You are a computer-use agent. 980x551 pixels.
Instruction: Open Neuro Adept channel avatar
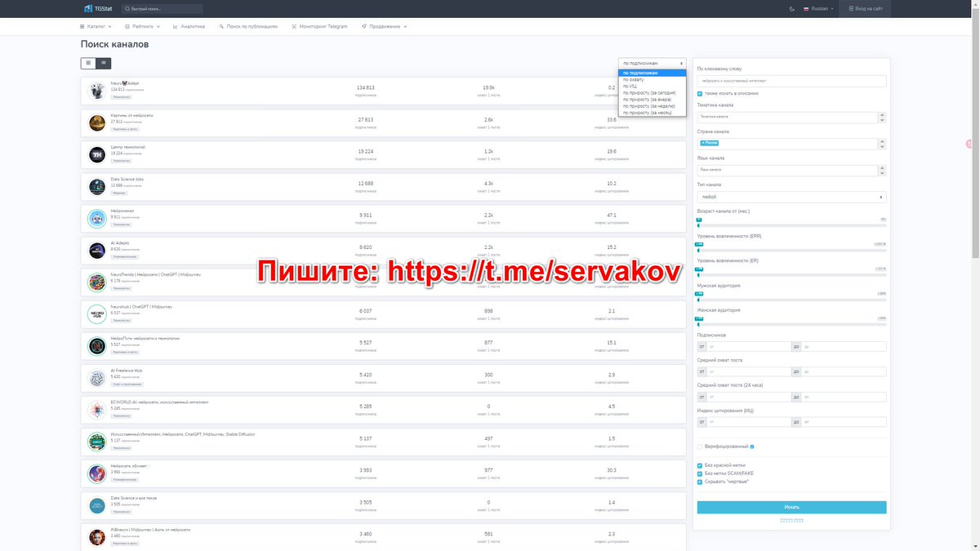(97, 91)
